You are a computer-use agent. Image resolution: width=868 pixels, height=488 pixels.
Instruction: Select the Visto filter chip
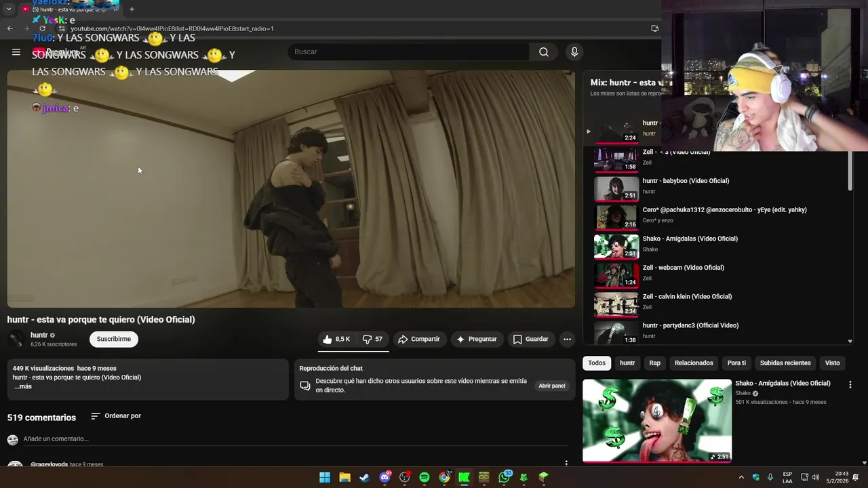point(832,363)
